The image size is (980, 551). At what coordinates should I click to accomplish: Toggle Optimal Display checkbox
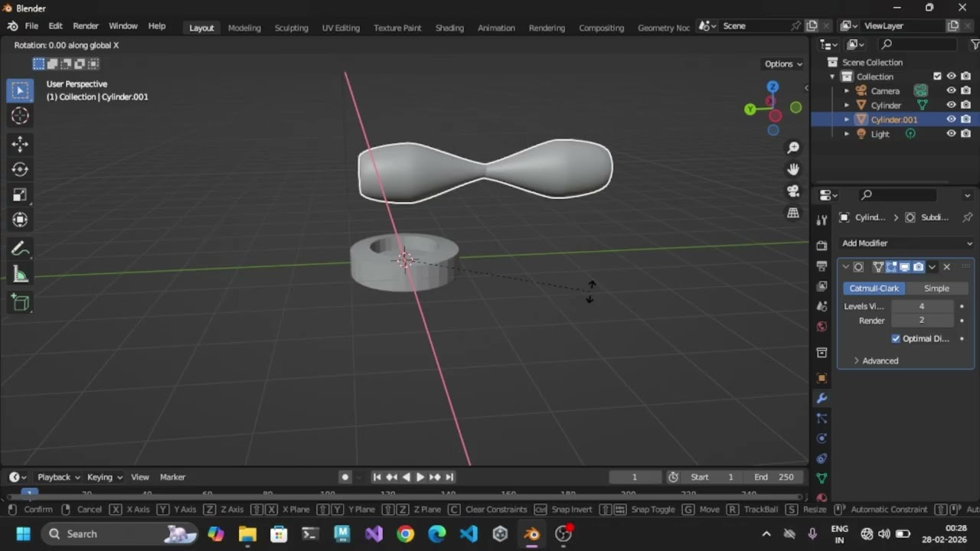[x=896, y=338]
